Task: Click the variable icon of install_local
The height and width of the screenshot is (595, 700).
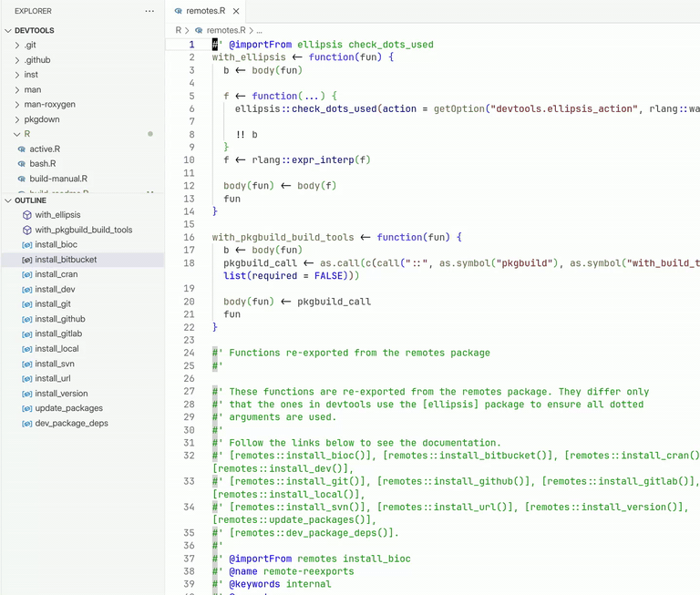Action: pos(27,349)
